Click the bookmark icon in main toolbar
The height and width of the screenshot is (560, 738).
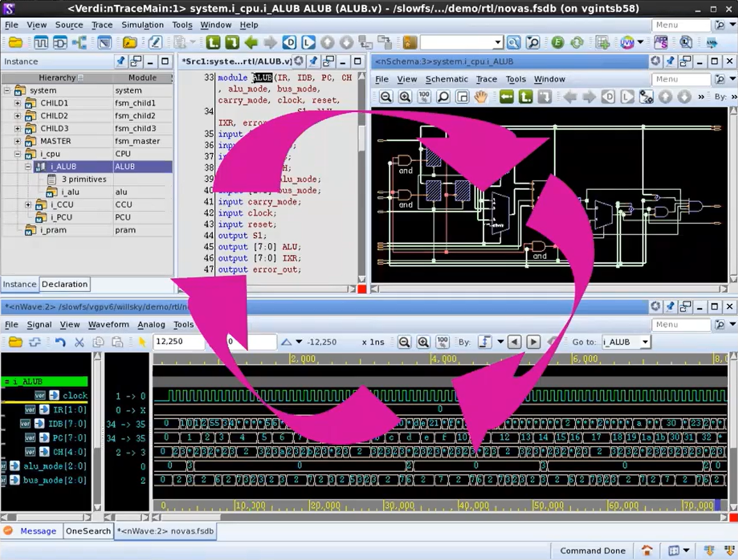[x=409, y=43]
